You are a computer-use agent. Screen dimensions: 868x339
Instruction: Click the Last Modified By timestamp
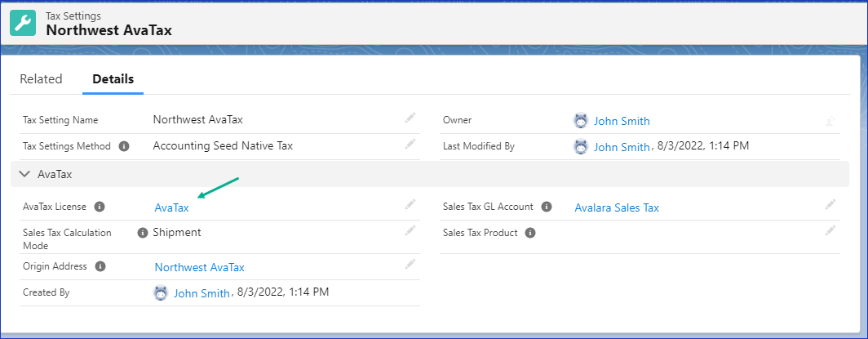(x=703, y=146)
